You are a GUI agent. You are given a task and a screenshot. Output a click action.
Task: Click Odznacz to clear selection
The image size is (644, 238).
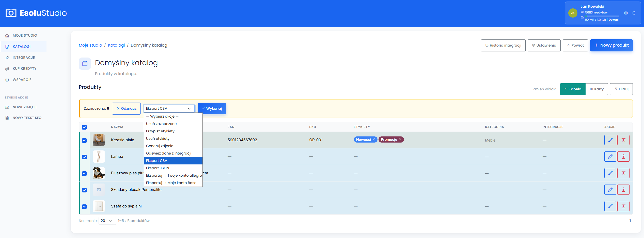pos(126,108)
